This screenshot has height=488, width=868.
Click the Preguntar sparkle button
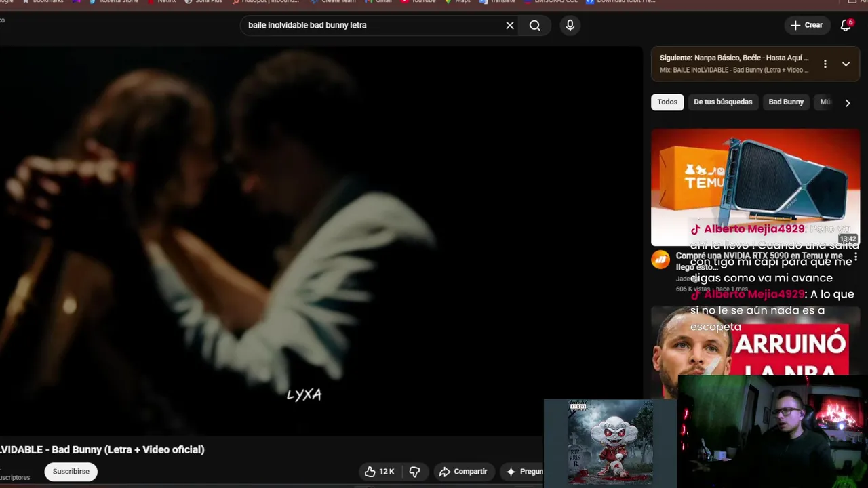pos(523,472)
